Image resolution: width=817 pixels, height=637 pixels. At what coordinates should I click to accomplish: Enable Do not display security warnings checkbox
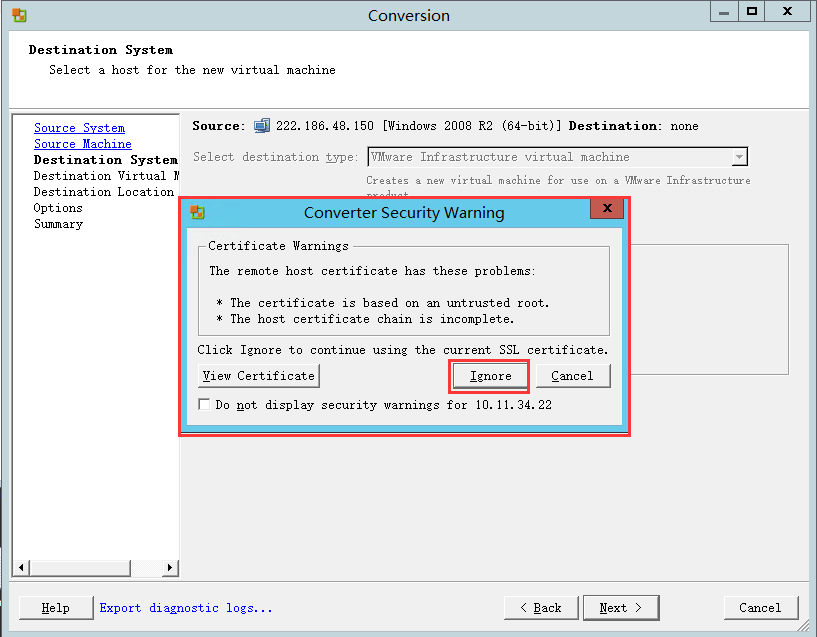coord(204,405)
